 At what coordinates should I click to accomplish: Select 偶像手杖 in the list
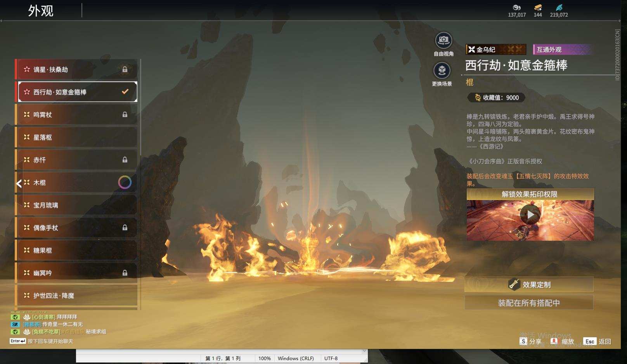click(76, 228)
